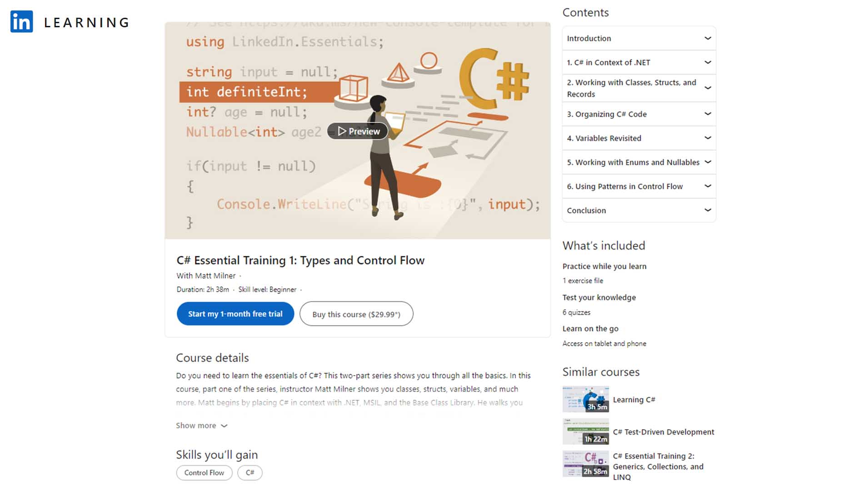Play the course Preview video
The height and width of the screenshot is (491, 868).
tap(357, 131)
